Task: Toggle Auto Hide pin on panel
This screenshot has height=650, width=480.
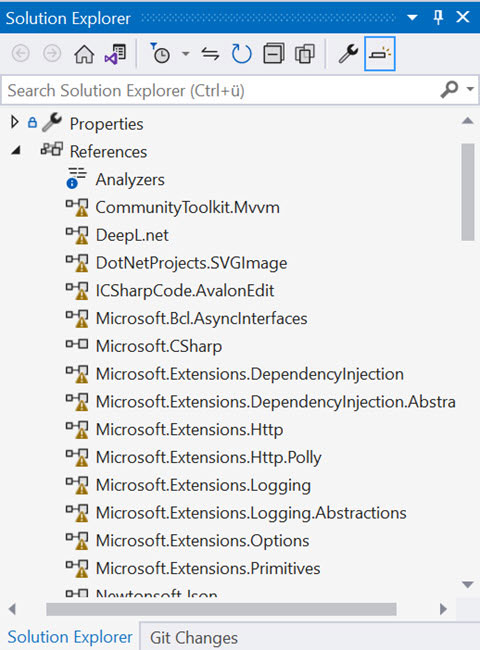Action: pyautogui.click(x=438, y=17)
